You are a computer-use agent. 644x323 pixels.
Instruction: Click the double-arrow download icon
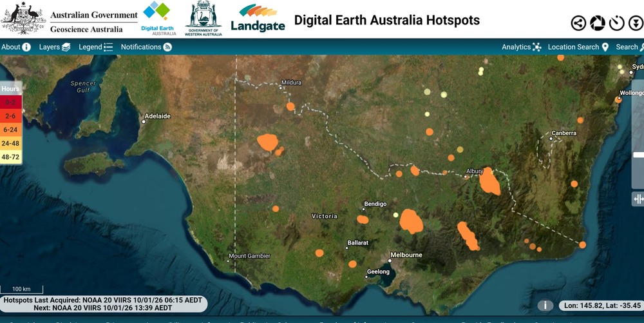(636, 23)
